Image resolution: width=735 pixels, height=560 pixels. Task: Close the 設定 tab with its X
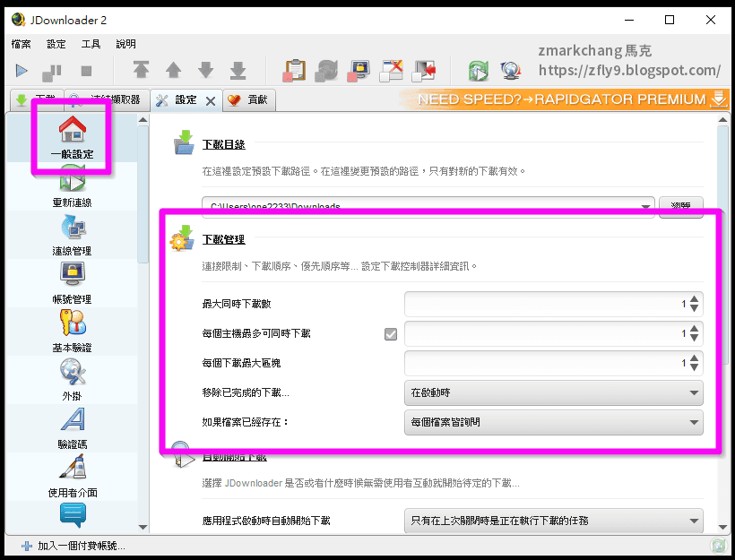(x=211, y=100)
